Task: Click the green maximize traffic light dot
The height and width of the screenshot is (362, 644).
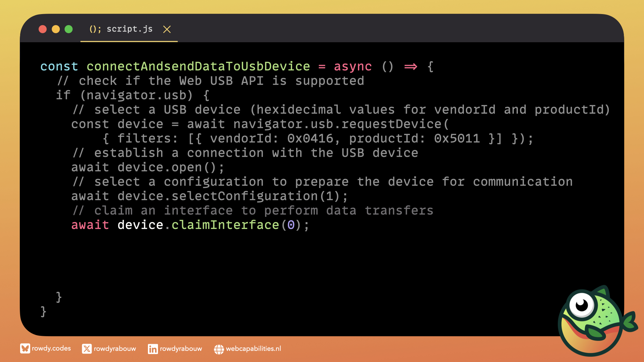Action: point(68,29)
